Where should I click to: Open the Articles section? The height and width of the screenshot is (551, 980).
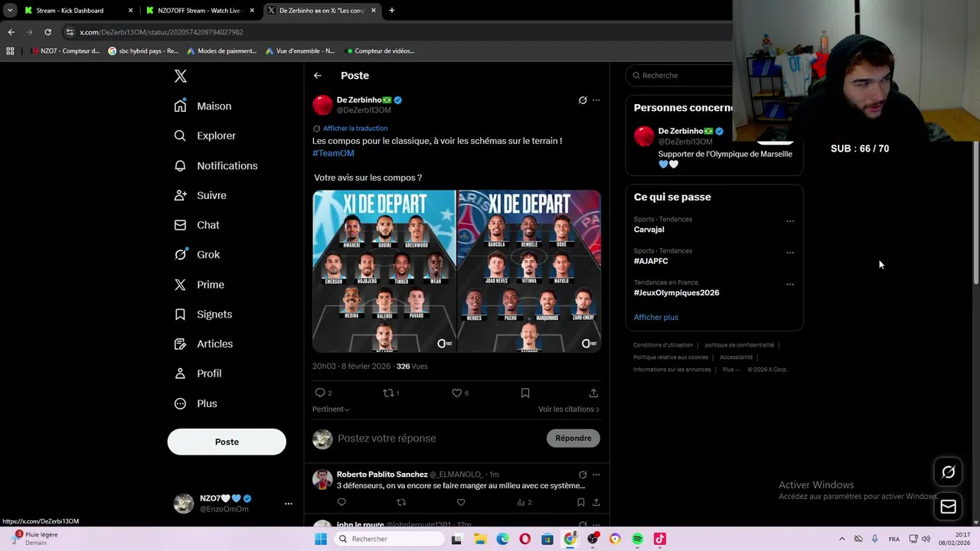pyautogui.click(x=204, y=344)
